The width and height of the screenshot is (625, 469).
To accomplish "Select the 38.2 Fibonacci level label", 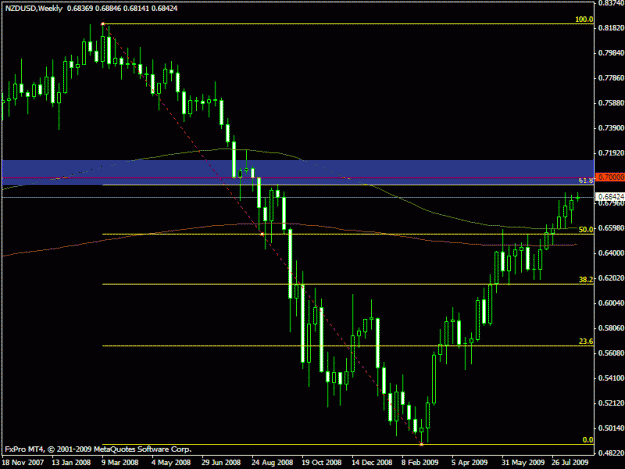I will click(x=586, y=280).
